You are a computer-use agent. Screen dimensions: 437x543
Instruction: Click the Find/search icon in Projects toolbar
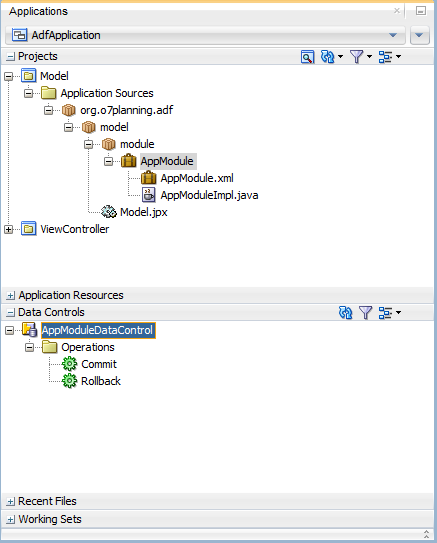[307, 56]
